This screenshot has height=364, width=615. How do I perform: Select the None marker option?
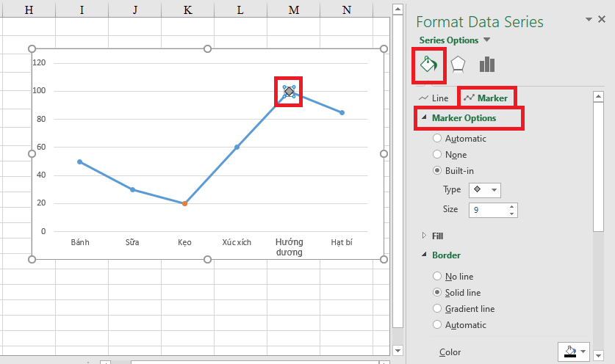(x=438, y=155)
